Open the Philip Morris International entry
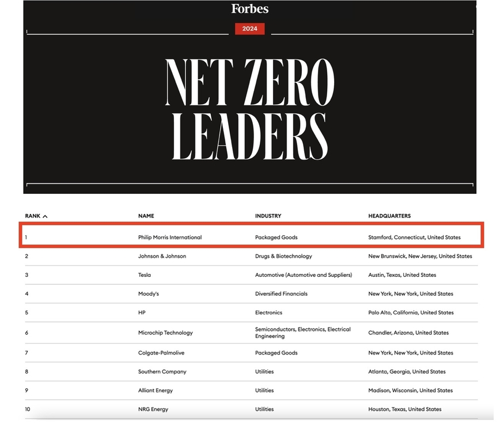 pyautogui.click(x=170, y=237)
